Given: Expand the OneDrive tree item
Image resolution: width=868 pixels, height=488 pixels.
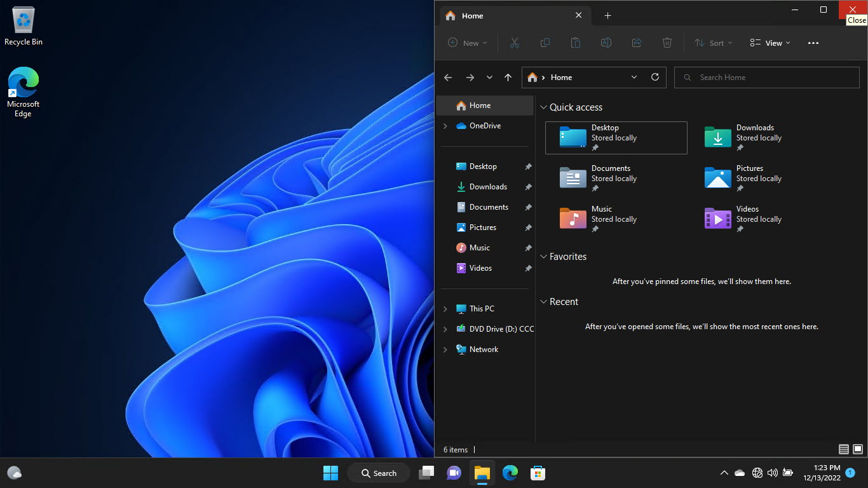Looking at the screenshot, I should (x=445, y=125).
